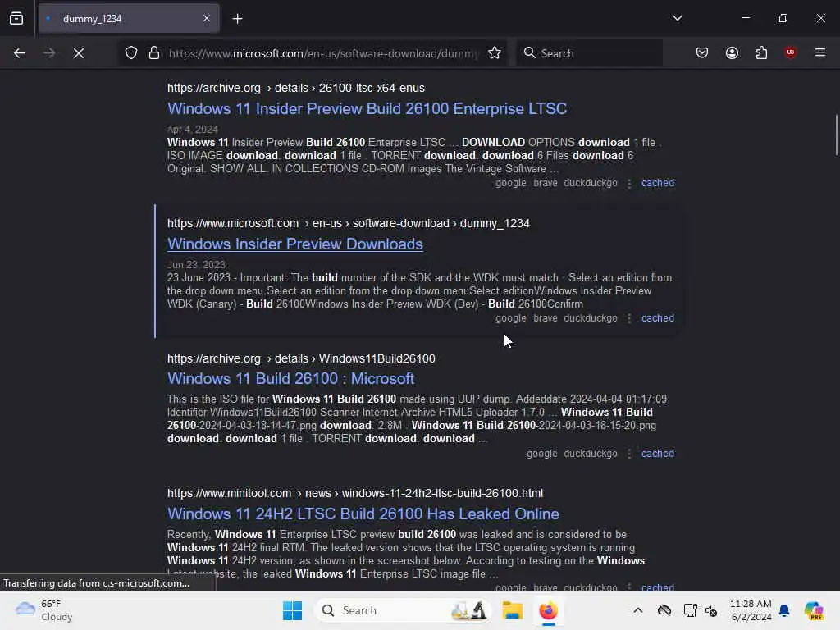Image resolution: width=840 pixels, height=630 pixels.
Task: Click the archive.org Windows11Build26100 URL text
Action: click(x=301, y=358)
